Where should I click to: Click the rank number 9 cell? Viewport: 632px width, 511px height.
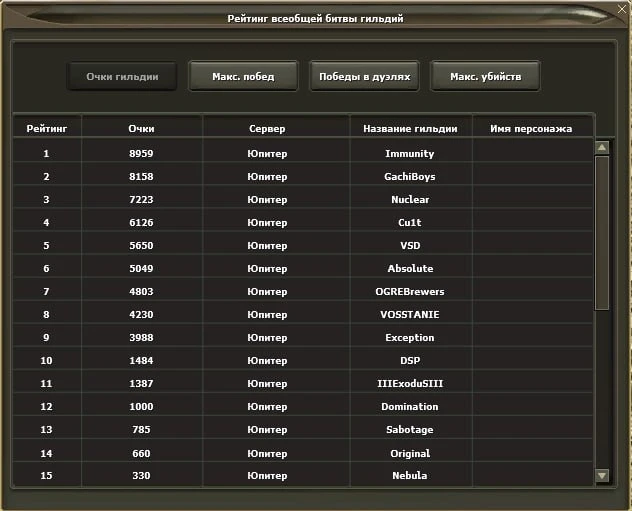pyautogui.click(x=46, y=337)
